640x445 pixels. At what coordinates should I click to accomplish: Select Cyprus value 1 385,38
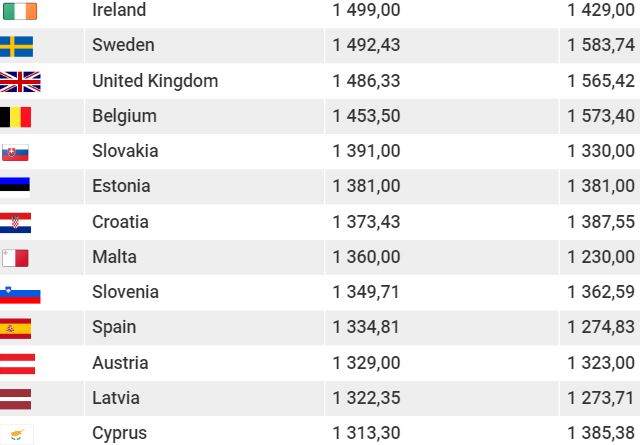601,433
